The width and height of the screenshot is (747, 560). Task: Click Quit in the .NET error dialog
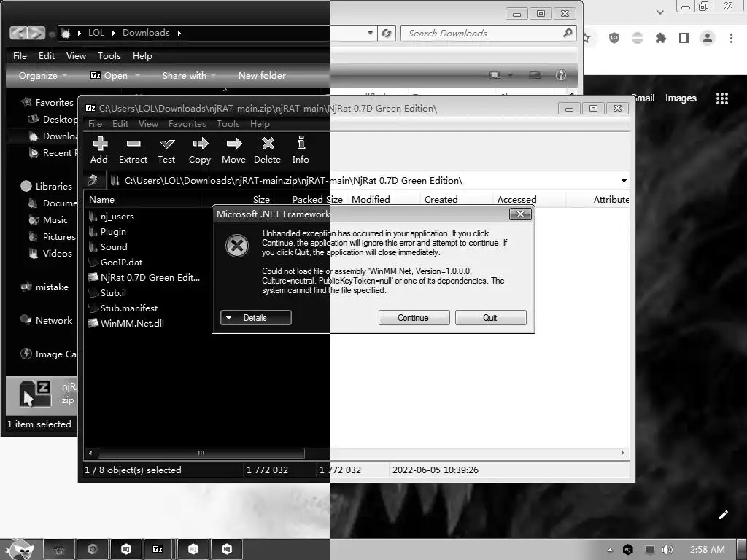[x=490, y=318]
